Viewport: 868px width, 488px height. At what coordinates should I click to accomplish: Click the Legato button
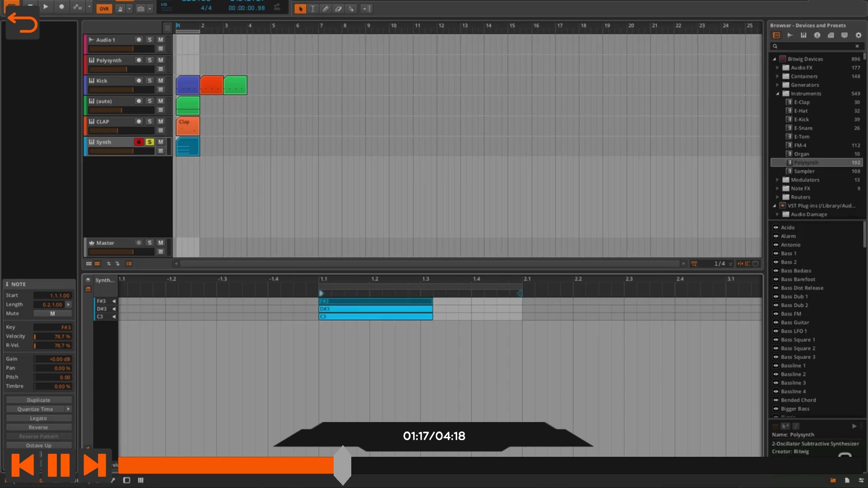click(x=38, y=418)
